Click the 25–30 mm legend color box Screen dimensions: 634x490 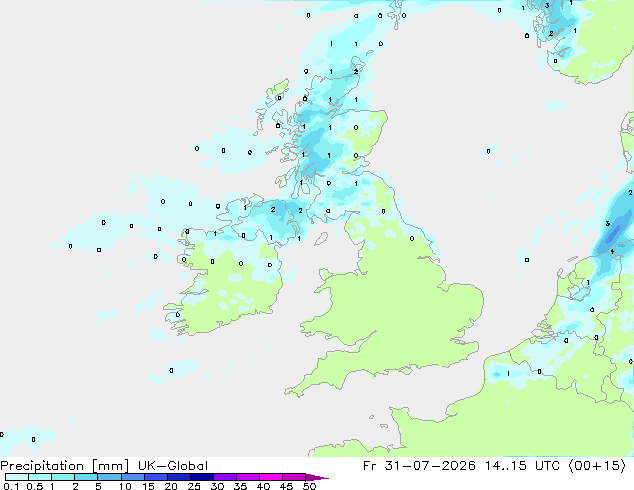tap(201, 477)
